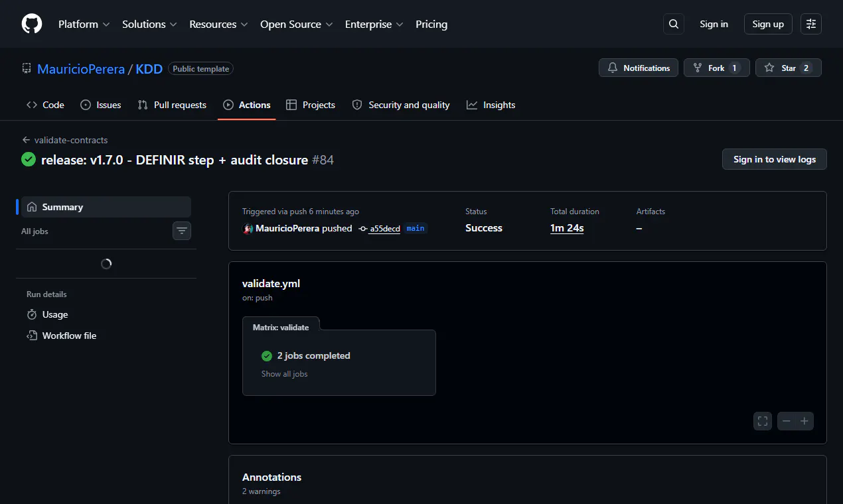Click the filter jobs icon button
This screenshot has width=843, height=504.
pos(182,231)
